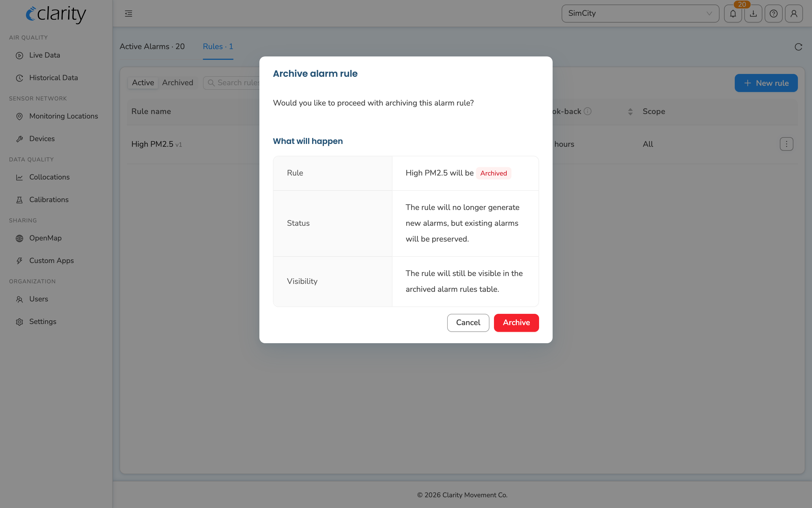The height and width of the screenshot is (508, 812).
Task: Go to Monitoring Locations
Action: click(x=63, y=116)
